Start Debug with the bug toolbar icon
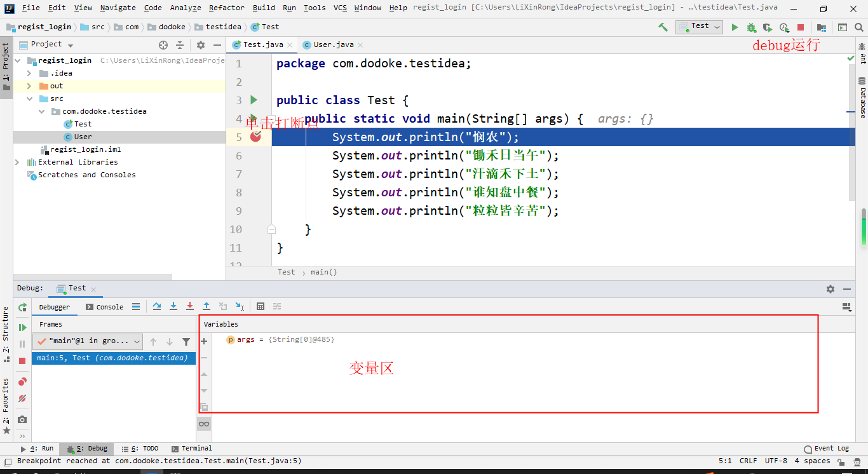This screenshot has width=868, height=474. pyautogui.click(x=751, y=27)
